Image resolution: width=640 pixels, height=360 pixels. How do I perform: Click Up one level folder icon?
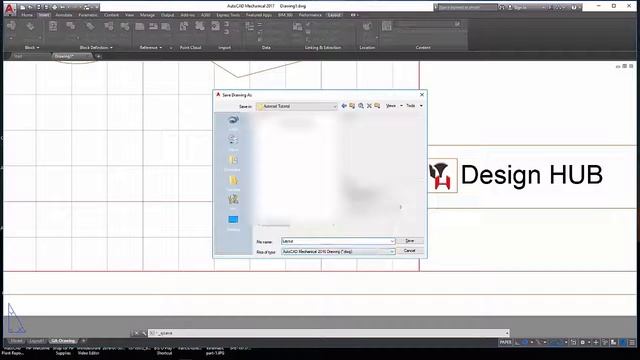click(352, 106)
